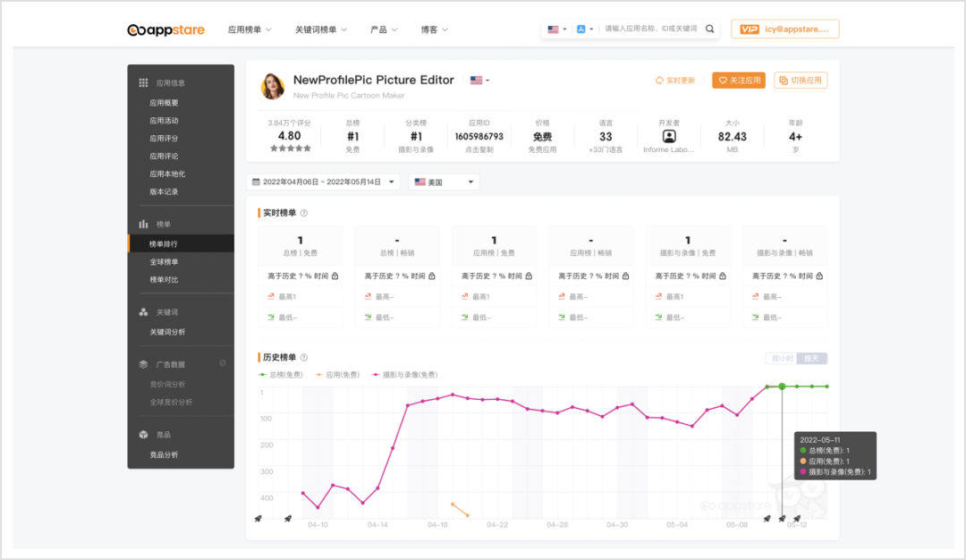Toggle 总榜(免费) legend series
The width and height of the screenshot is (966, 560).
pyautogui.click(x=281, y=375)
